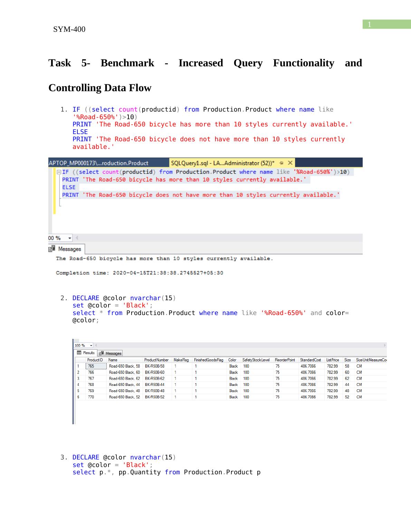Click the Results tab grid icon

(79, 353)
